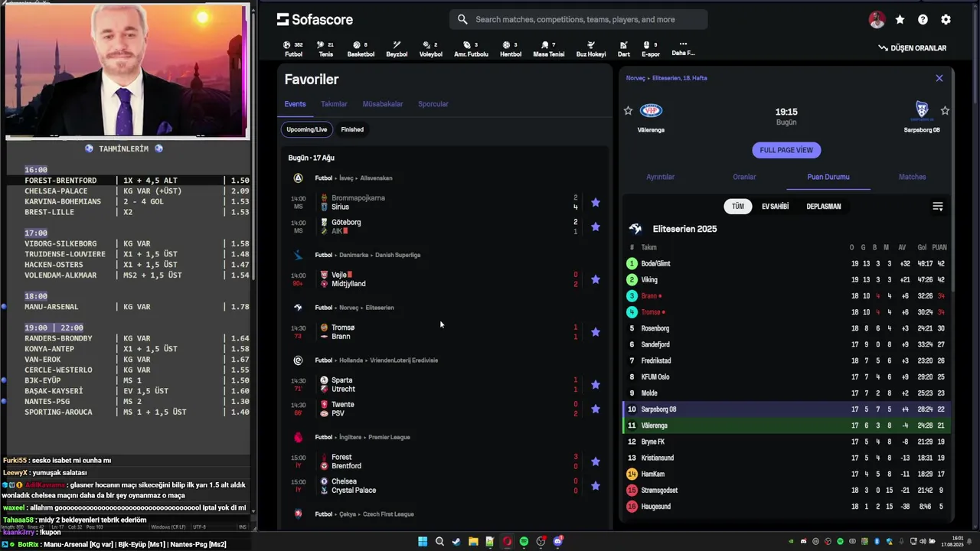The height and width of the screenshot is (551, 980).
Task: Open Discord from the taskbar
Action: [558, 542]
